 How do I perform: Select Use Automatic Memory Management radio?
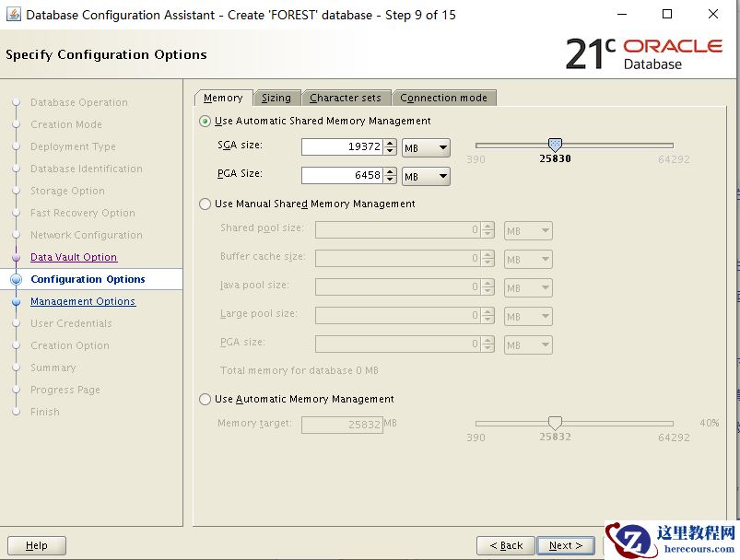[x=205, y=399]
